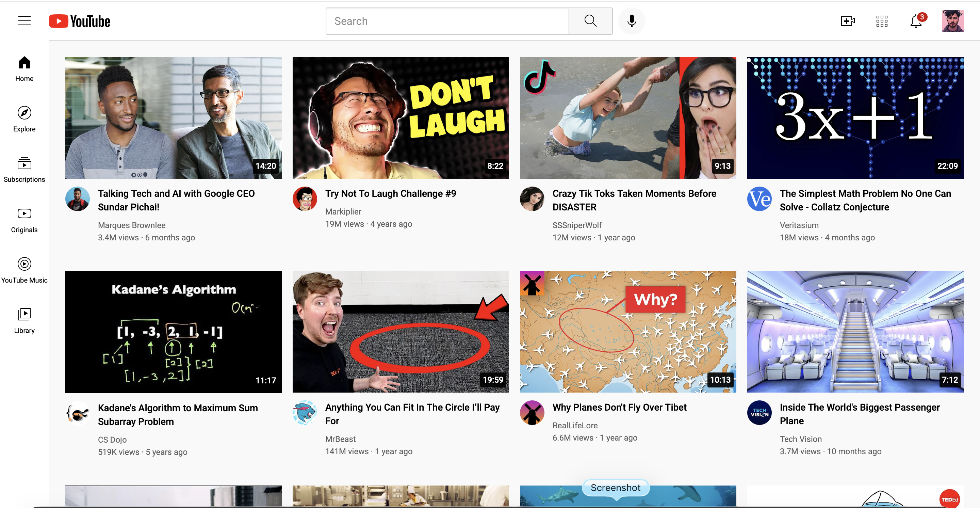Open title Why Planes Don't Fly Over Tibet
The image size is (980, 508).
pyautogui.click(x=619, y=407)
